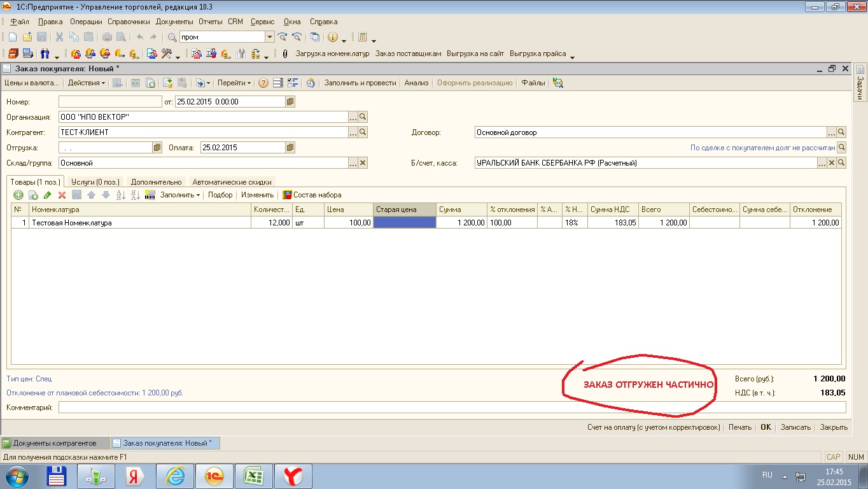868x489 pixels.
Task: Click the yellow question mark help icon
Action: click(263, 83)
